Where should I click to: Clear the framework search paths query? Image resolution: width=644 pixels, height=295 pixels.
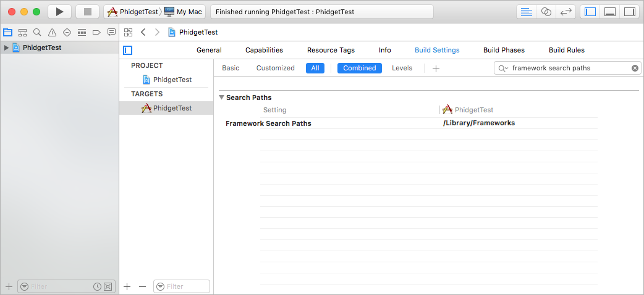[635, 68]
